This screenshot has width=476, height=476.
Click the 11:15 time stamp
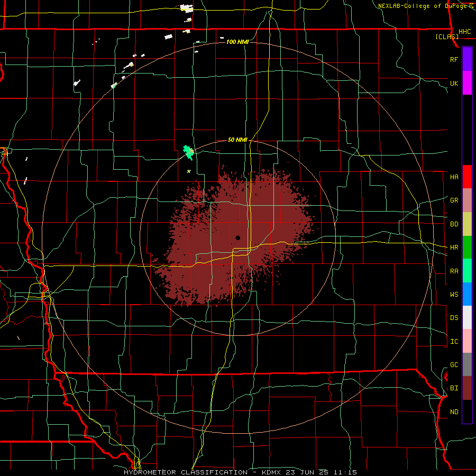point(345,472)
